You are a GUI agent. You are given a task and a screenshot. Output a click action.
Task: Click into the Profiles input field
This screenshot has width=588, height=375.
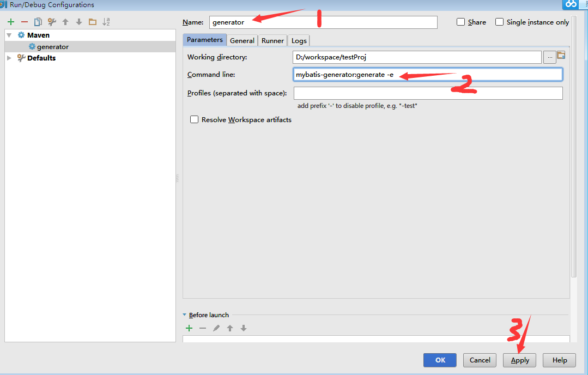pos(428,93)
